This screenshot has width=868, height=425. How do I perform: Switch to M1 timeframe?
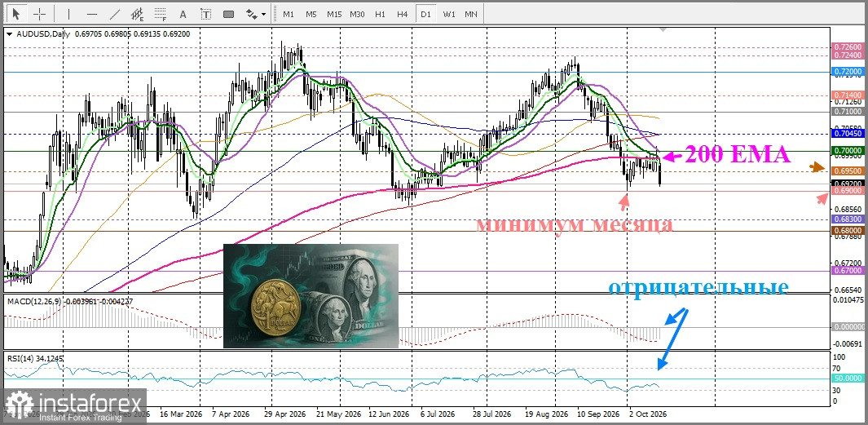pyautogui.click(x=289, y=14)
